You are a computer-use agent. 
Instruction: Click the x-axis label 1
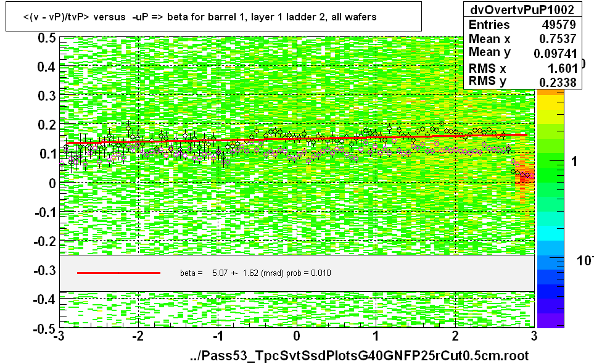coord(376,336)
